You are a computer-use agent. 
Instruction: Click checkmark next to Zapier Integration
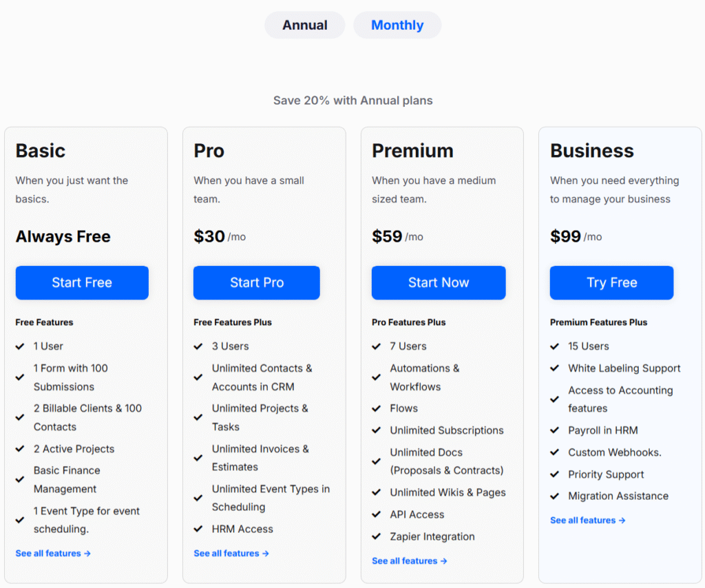click(x=377, y=537)
